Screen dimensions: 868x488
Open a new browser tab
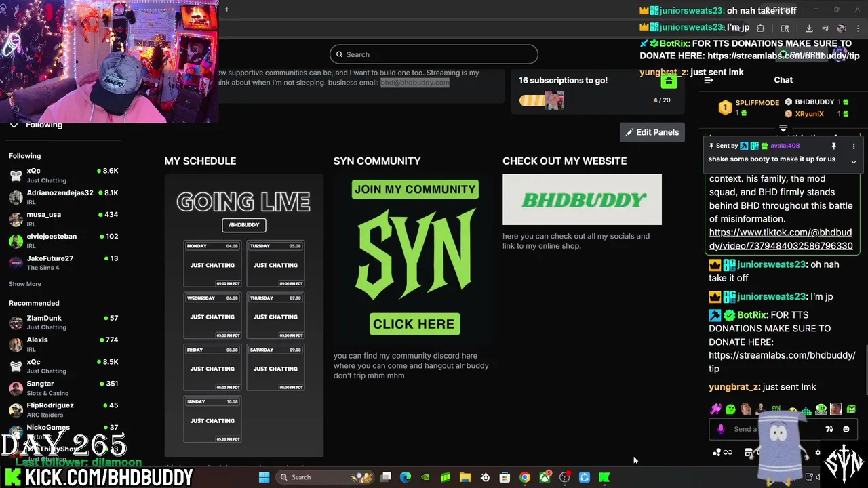[226, 9]
